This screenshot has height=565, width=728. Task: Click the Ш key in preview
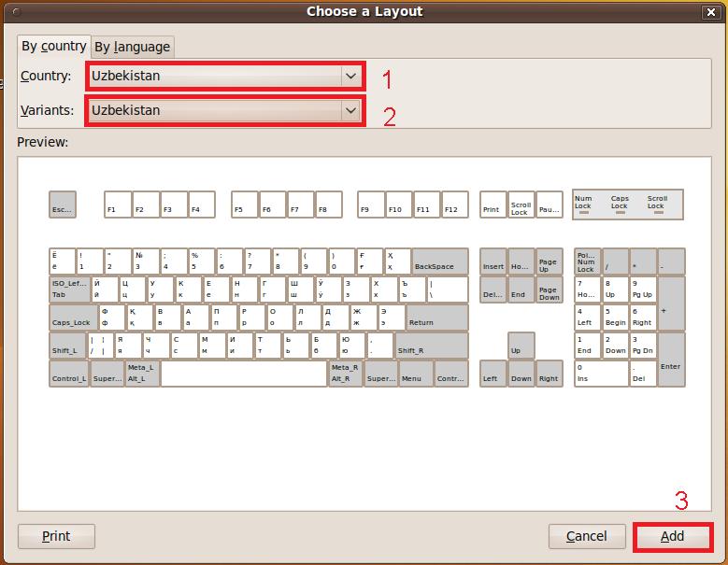click(x=300, y=290)
